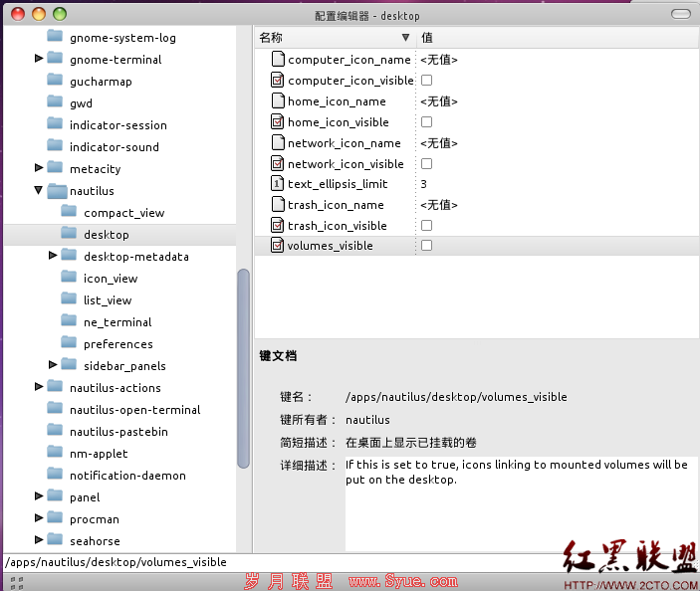Click the compact_view folder icon
Screen dimensions: 700x591
(x=69, y=211)
